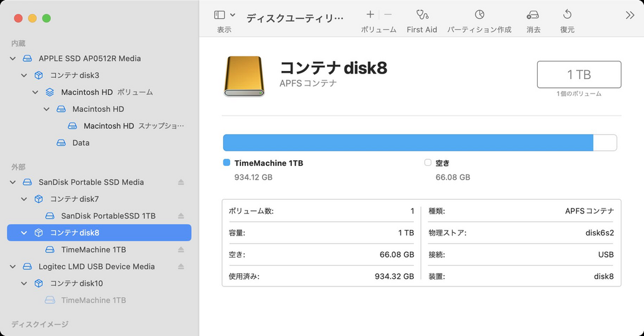The width and height of the screenshot is (644, 336).
Task: Click the 外部 sidebar section header
Action: [x=18, y=167]
